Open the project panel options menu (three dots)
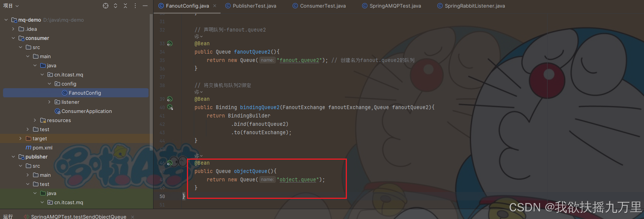Image resolution: width=644 pixels, height=219 pixels. click(135, 6)
